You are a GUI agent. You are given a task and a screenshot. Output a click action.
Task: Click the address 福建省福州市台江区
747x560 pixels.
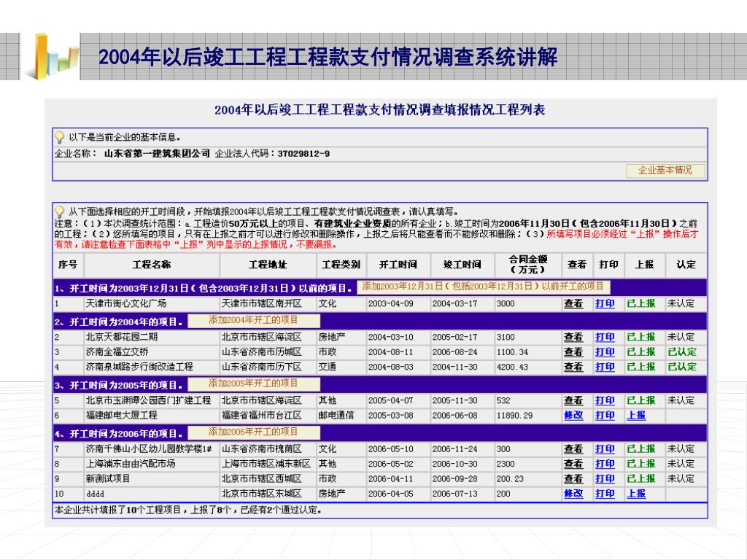point(262,415)
